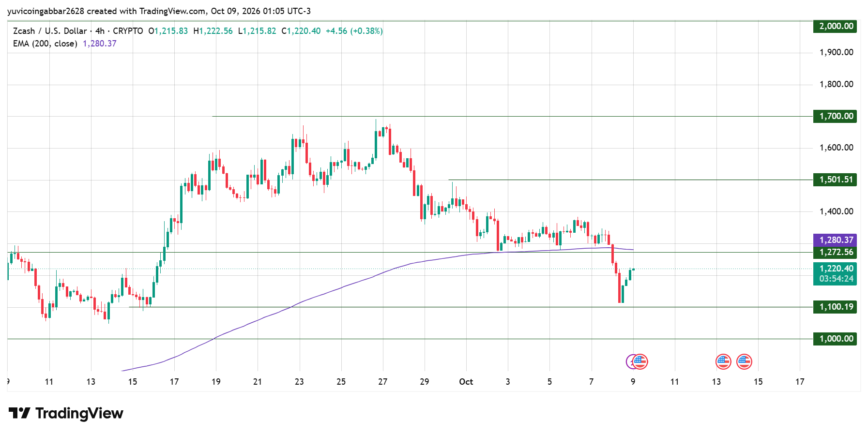Click the yuvicoingabbar2628 created with TradingView.com header
This screenshot has height=435, width=868.
coord(159,11)
